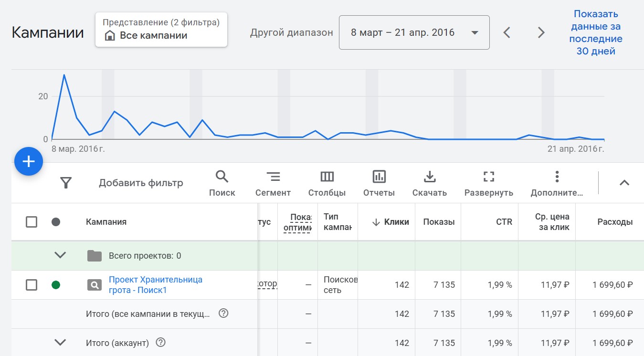Viewport: 644px width, 356px height.
Task: Click help icon next to Итого (все кампании
Action: [x=223, y=314]
